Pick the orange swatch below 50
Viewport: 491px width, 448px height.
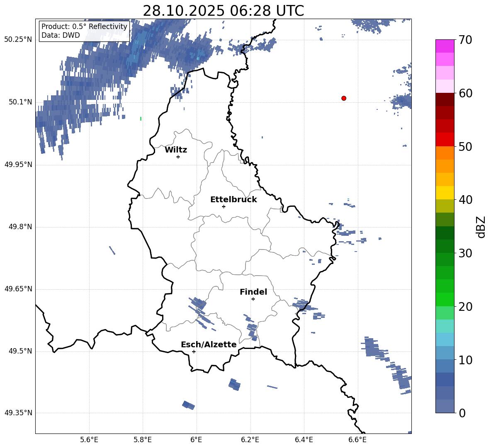pos(445,153)
